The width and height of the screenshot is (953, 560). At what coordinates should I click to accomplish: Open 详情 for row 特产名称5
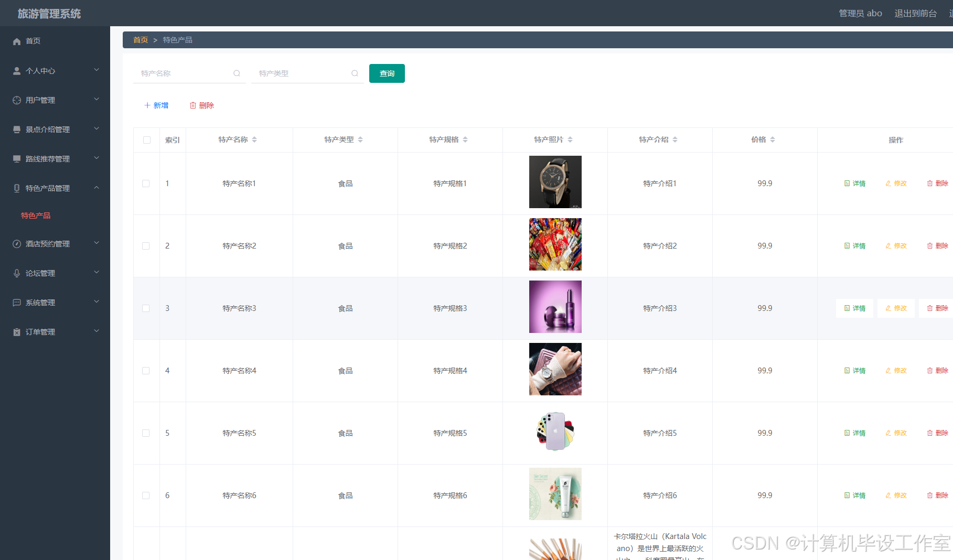click(x=855, y=433)
